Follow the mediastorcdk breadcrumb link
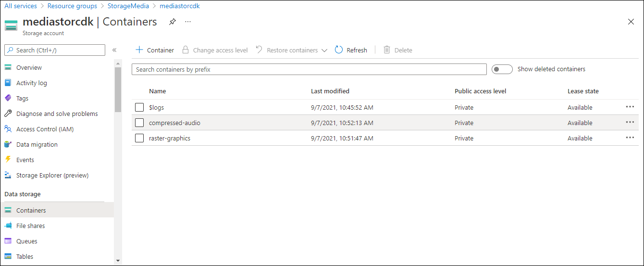This screenshot has height=266, width=644. click(x=180, y=6)
